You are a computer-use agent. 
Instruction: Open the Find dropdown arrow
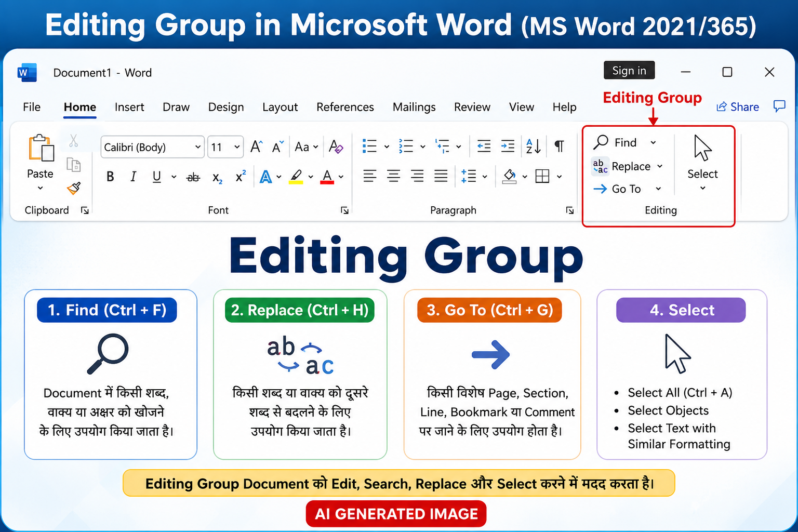coord(654,143)
